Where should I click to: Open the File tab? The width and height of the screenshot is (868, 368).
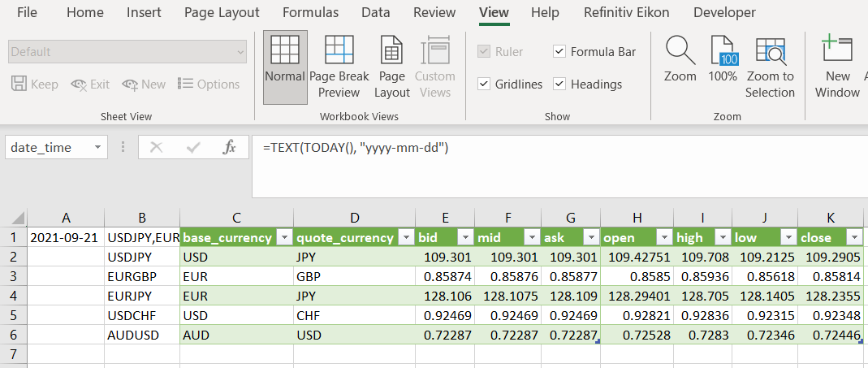(x=27, y=12)
